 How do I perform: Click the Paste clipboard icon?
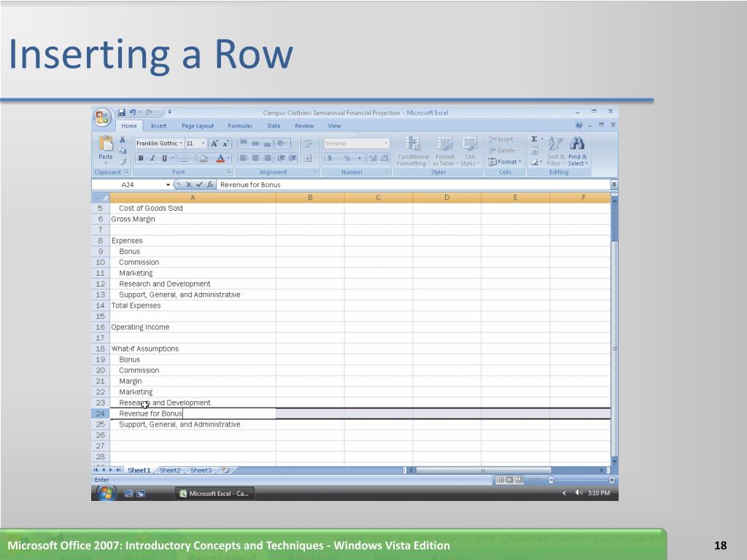pyautogui.click(x=106, y=143)
